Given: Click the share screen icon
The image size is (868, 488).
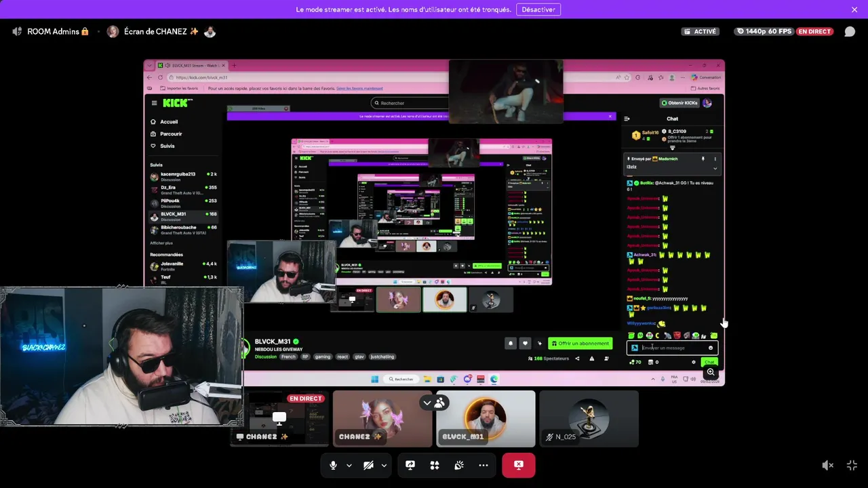Looking at the screenshot, I should pyautogui.click(x=410, y=465).
